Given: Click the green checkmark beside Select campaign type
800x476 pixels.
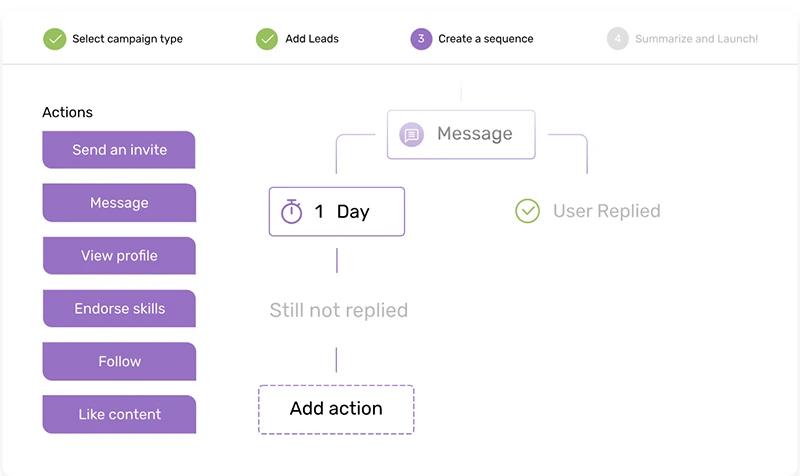Looking at the screenshot, I should [55, 39].
